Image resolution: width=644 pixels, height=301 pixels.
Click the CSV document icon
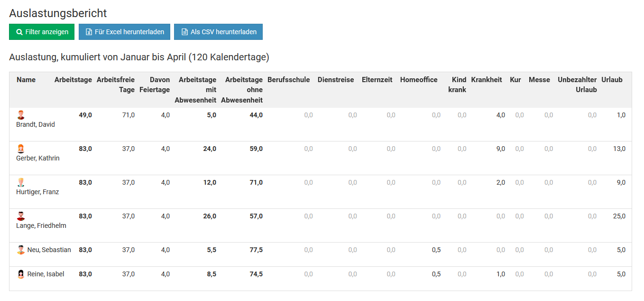pyautogui.click(x=184, y=32)
